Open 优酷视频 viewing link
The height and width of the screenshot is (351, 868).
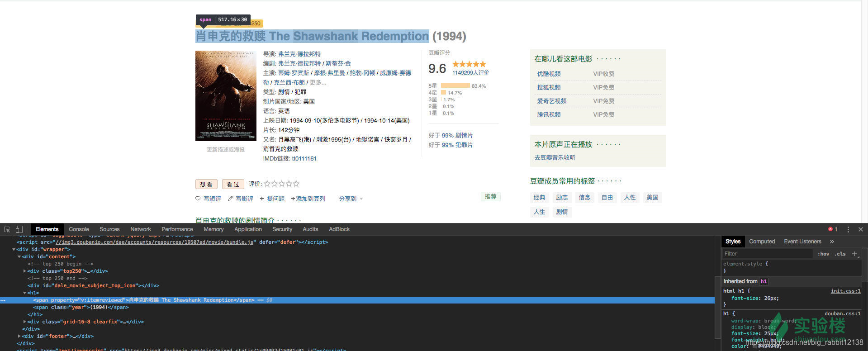549,74
